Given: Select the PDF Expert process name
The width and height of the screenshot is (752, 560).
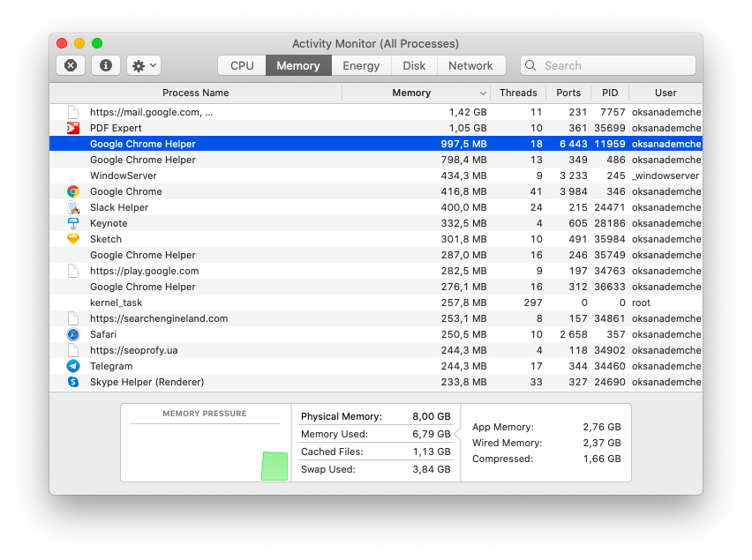Looking at the screenshot, I should (116, 128).
